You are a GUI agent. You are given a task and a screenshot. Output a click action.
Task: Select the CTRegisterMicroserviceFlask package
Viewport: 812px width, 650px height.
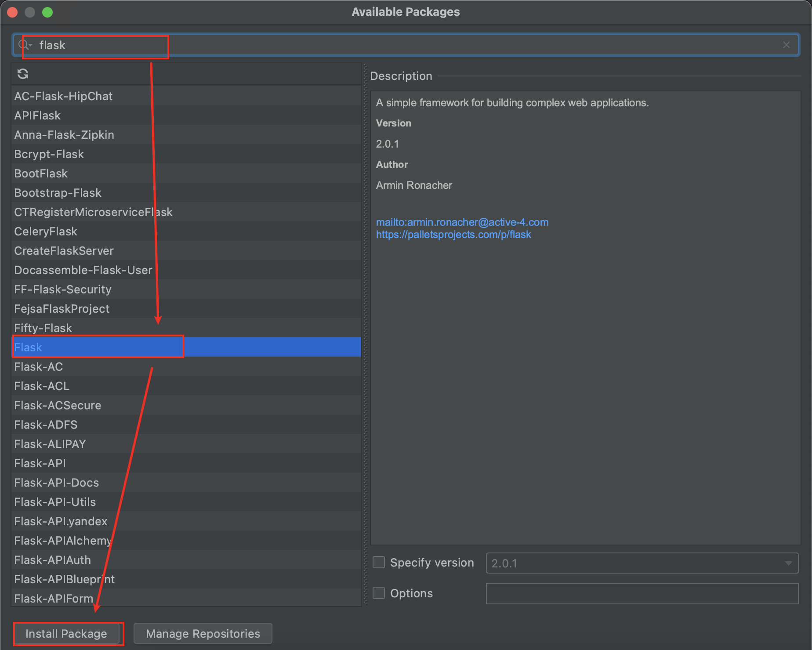tap(186, 212)
